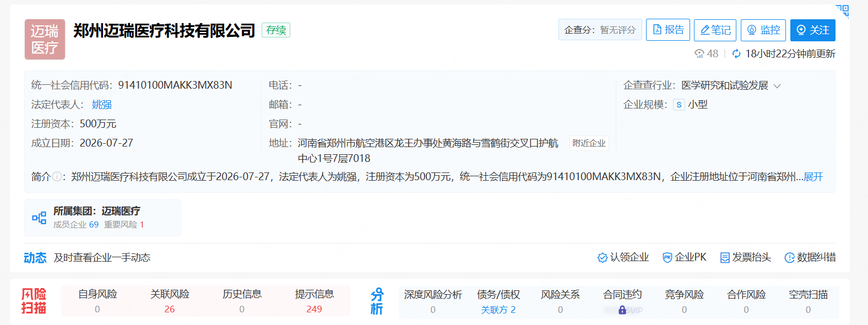Click 注册资本 500万元 value
868x325 pixels.
98,123
